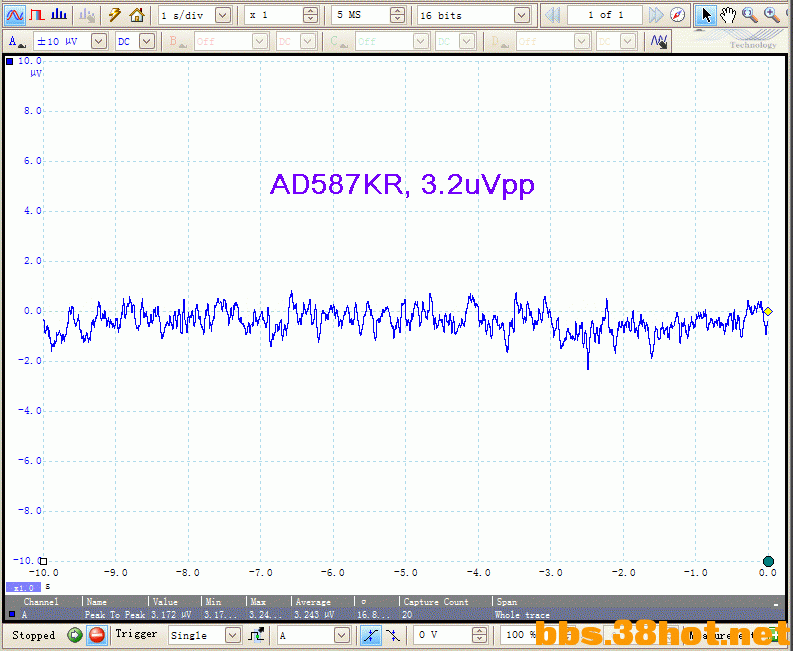Start capturing with green go button
This screenshot has width=793, height=651.
[75, 635]
